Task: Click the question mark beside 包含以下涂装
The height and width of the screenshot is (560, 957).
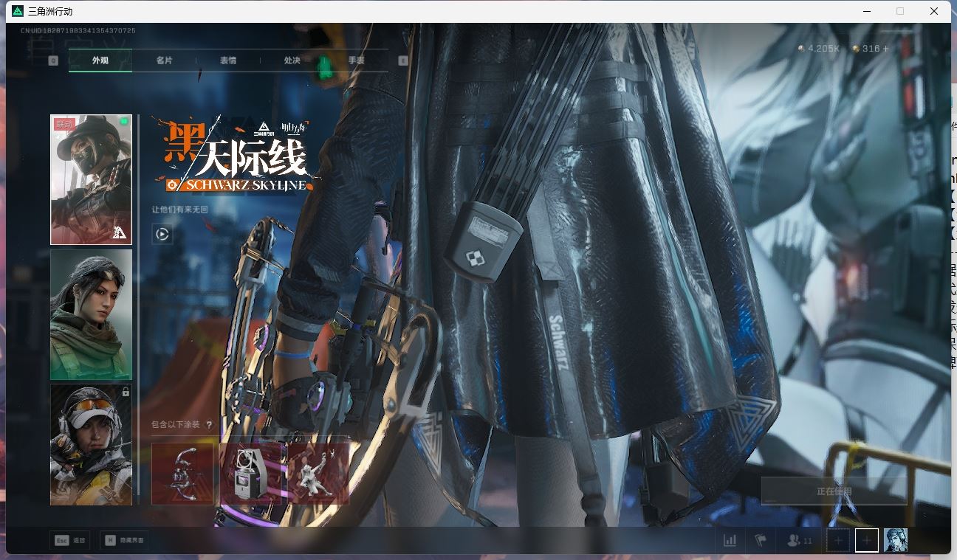Action: click(209, 425)
